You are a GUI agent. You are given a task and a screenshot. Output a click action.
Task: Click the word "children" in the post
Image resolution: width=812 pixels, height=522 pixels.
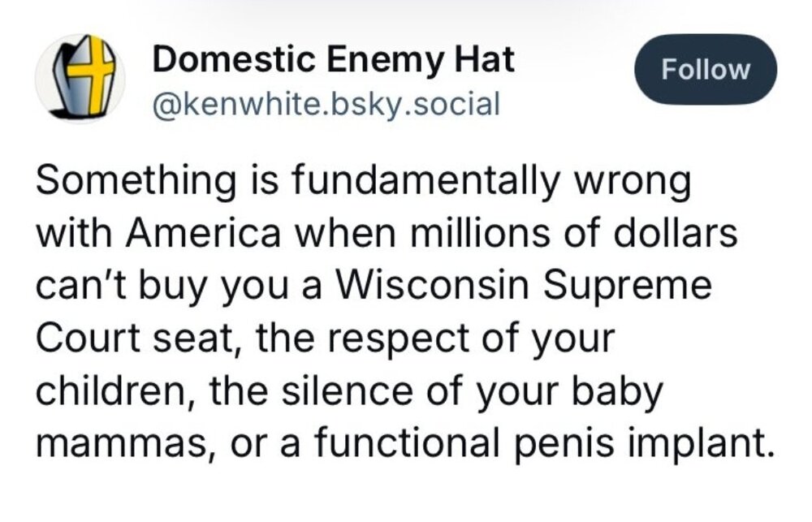pyautogui.click(x=118, y=390)
